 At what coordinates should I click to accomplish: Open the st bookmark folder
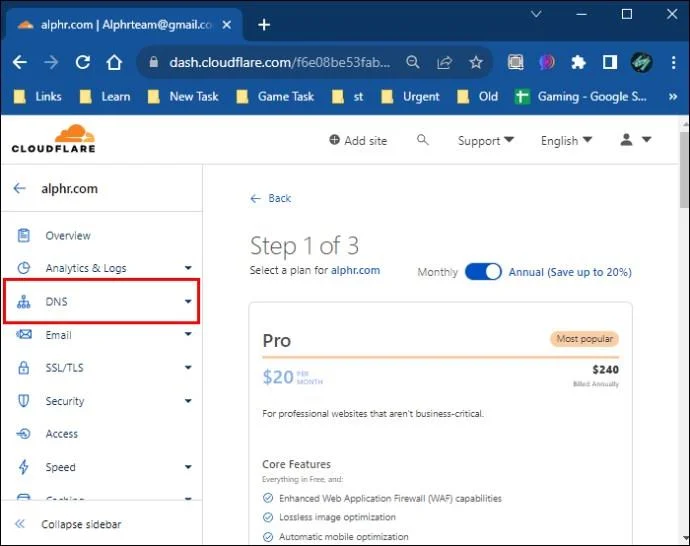(x=348, y=96)
